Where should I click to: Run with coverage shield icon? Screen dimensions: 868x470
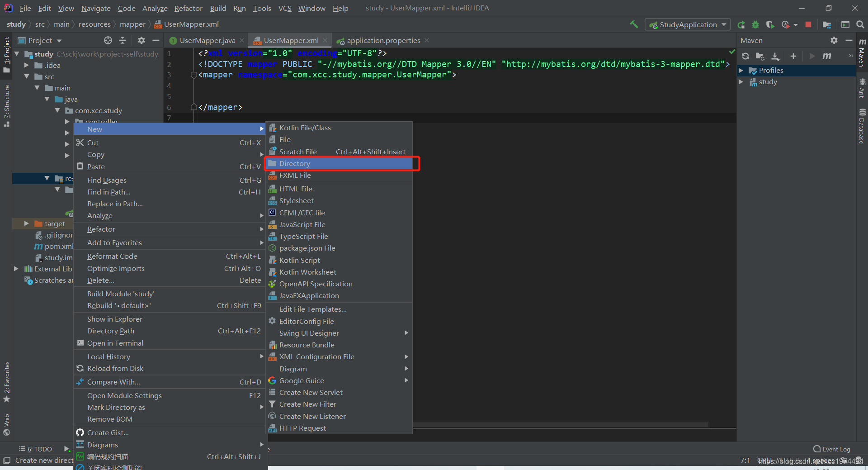[770, 24]
